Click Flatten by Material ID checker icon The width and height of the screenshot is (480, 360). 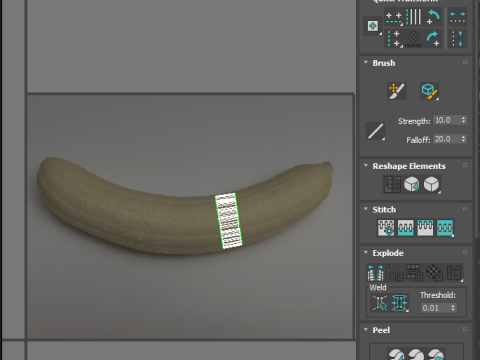click(434, 273)
